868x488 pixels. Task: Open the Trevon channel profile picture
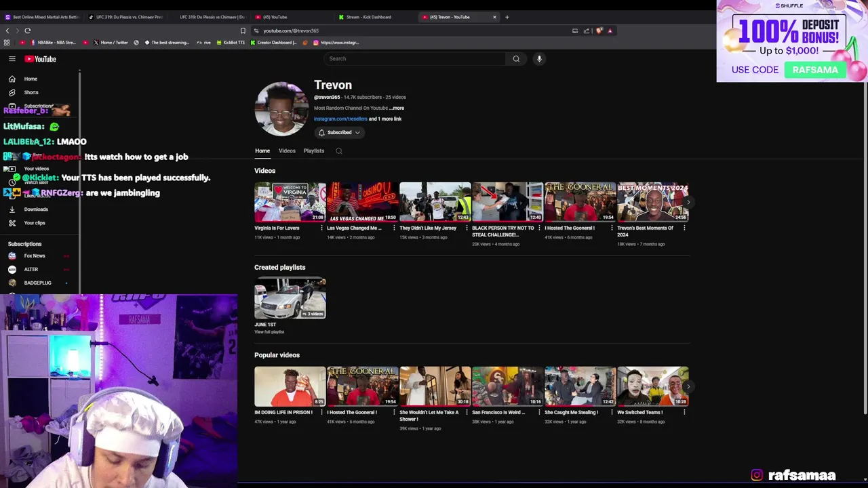(281, 109)
